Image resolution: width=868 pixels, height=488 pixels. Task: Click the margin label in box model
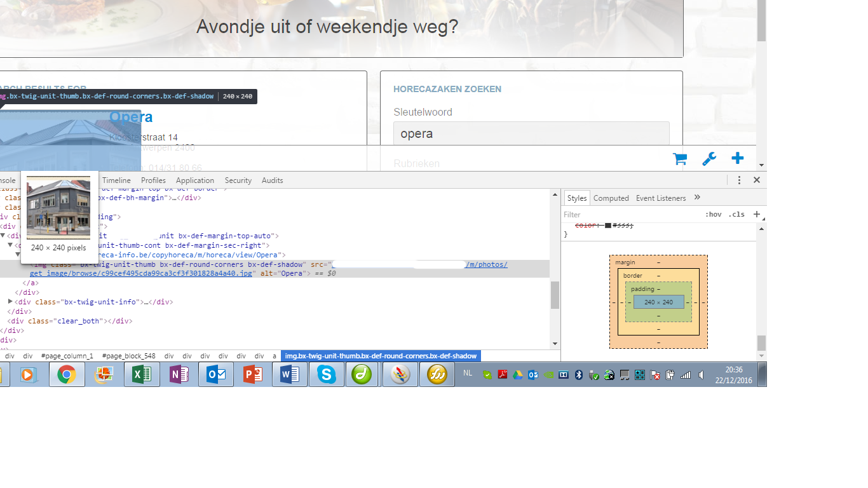coord(625,262)
